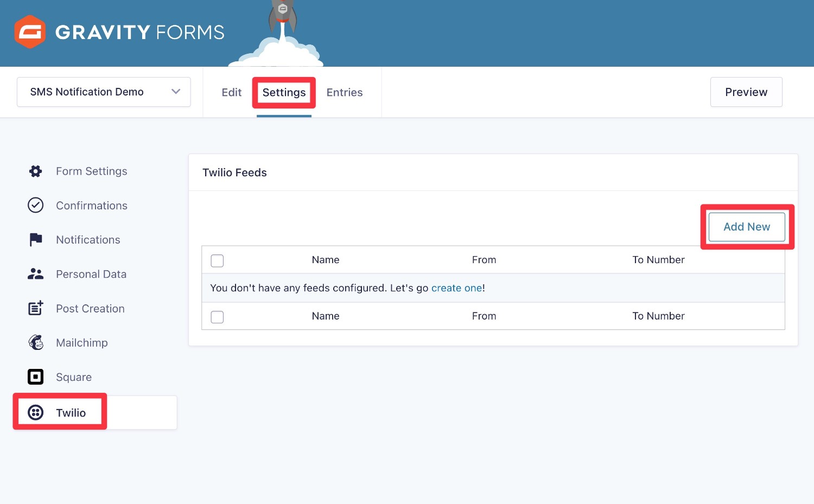This screenshot has width=814, height=504.
Task: Switch to the Settings tab
Action: tap(284, 92)
